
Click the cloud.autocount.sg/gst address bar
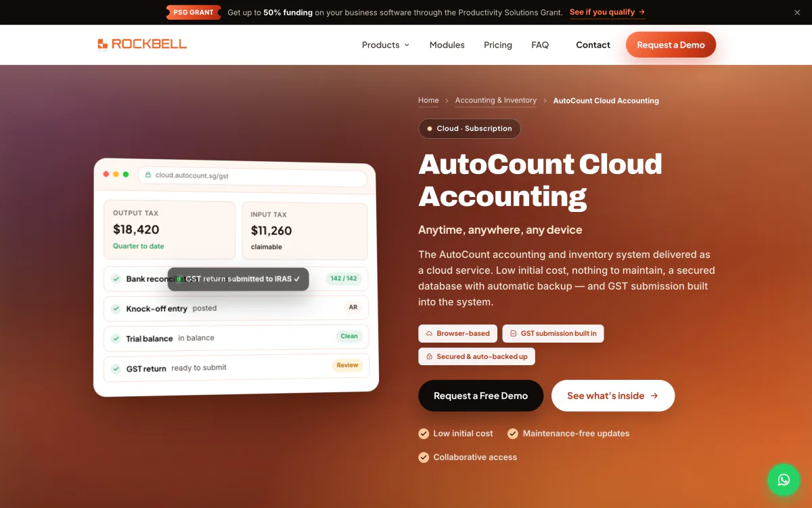[252, 177]
